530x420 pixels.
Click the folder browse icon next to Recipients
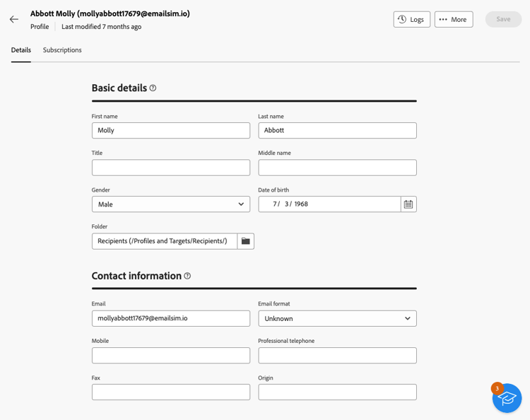coord(245,241)
